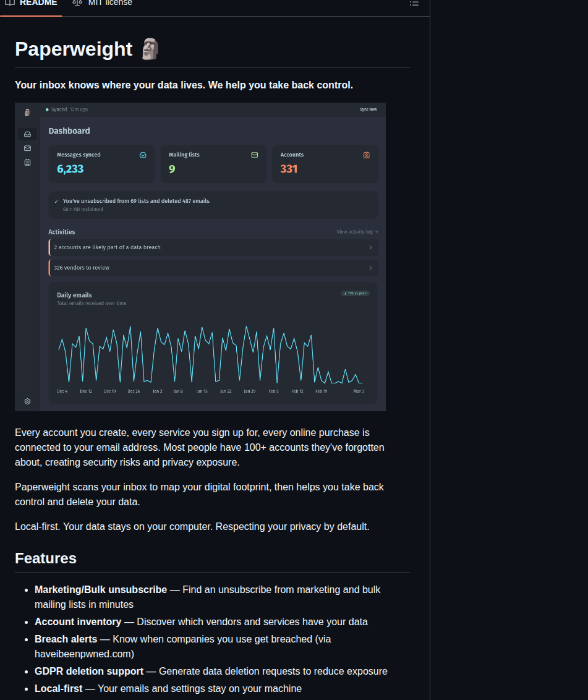Click the Mar 3 chart axis label
Screen dimensions: 588x700
coord(359,391)
